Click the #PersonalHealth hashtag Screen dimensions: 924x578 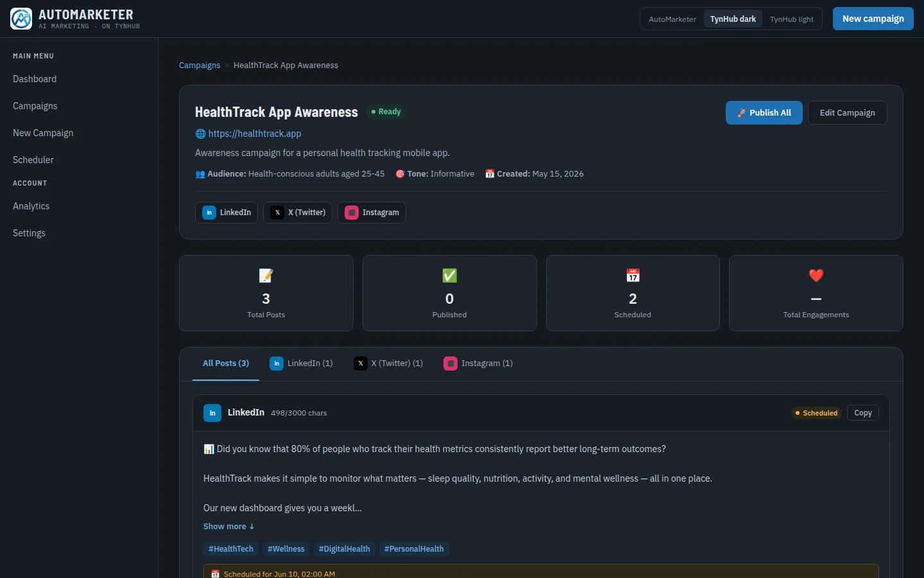[x=414, y=549]
